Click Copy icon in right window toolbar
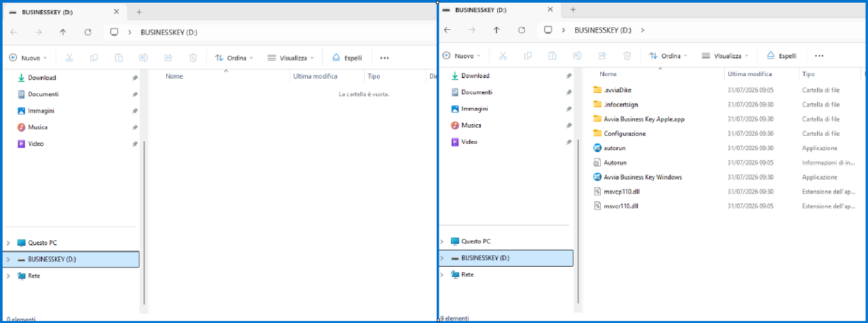 tap(528, 56)
